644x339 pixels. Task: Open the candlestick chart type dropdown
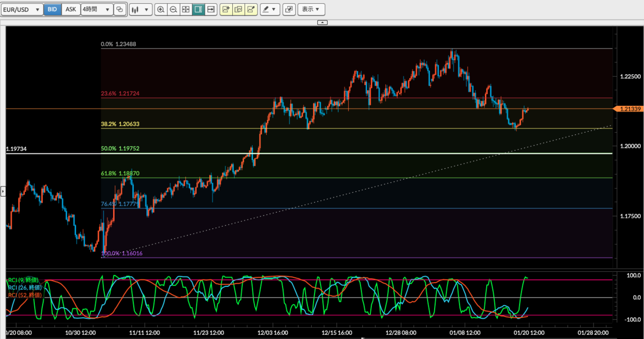click(x=141, y=9)
